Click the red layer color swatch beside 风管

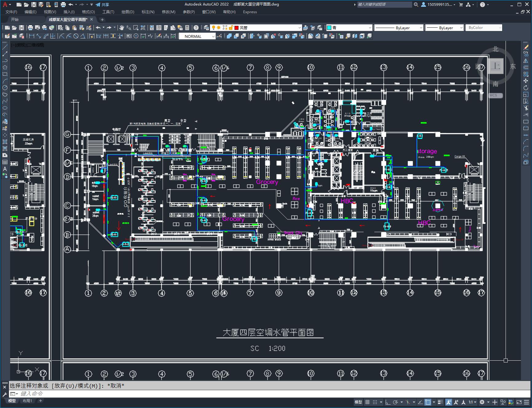click(x=237, y=28)
